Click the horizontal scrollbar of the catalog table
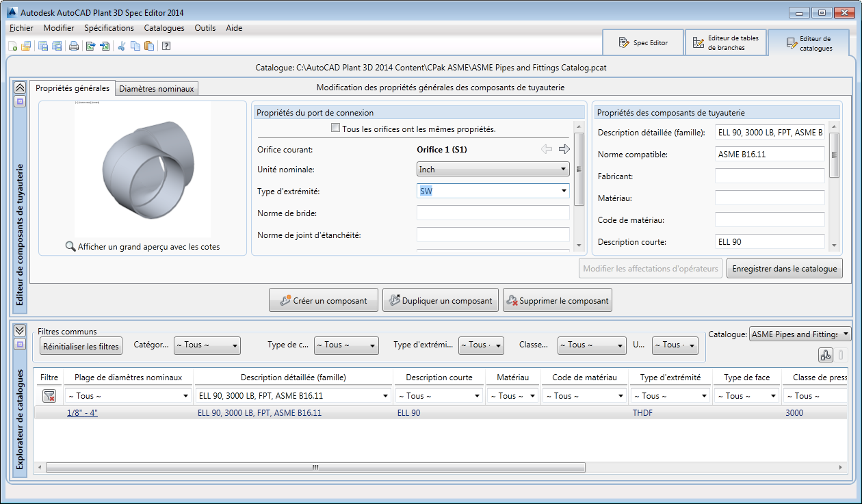The width and height of the screenshot is (862, 504). click(315, 468)
